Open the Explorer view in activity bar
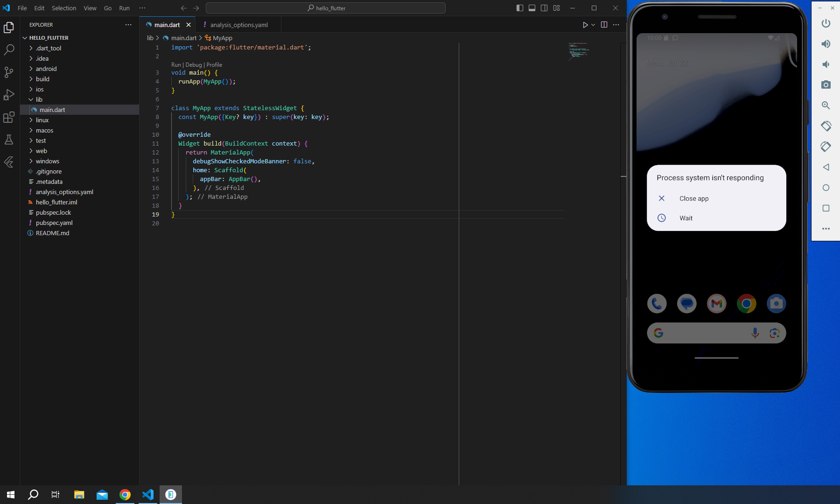Screen dimensions: 840x504 (x=9, y=28)
